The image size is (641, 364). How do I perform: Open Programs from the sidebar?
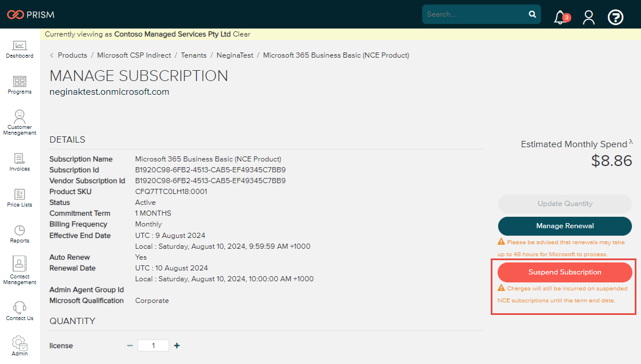pyautogui.click(x=19, y=85)
